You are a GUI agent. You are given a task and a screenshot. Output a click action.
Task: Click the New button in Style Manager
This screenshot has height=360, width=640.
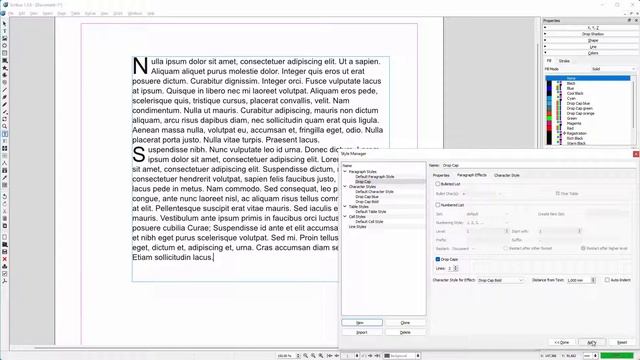click(x=362, y=322)
